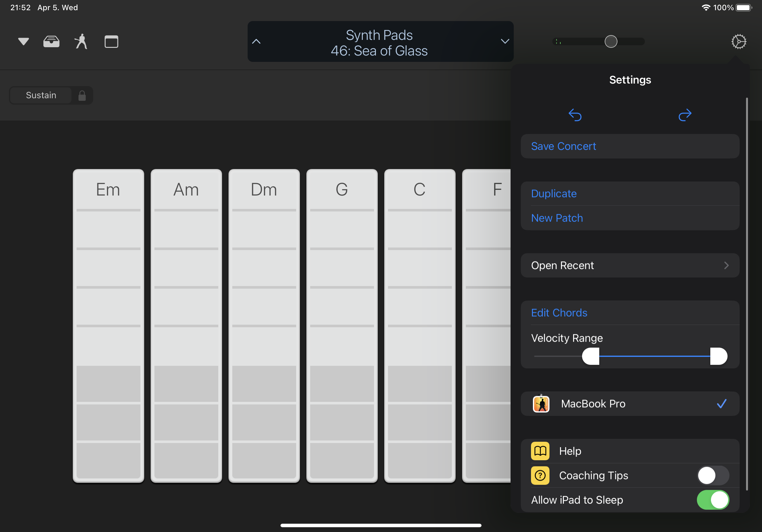Click the window layout icon in toolbar
The height and width of the screenshot is (532, 762).
tap(111, 42)
